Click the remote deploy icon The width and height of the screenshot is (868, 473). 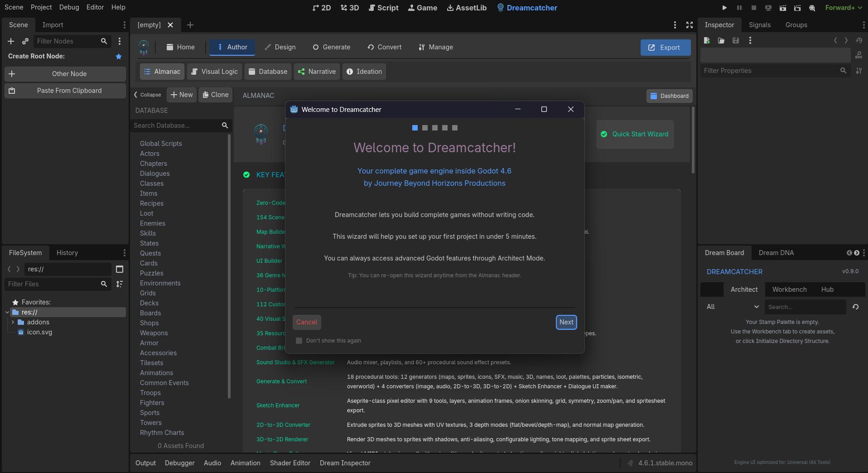pyautogui.click(x=768, y=8)
